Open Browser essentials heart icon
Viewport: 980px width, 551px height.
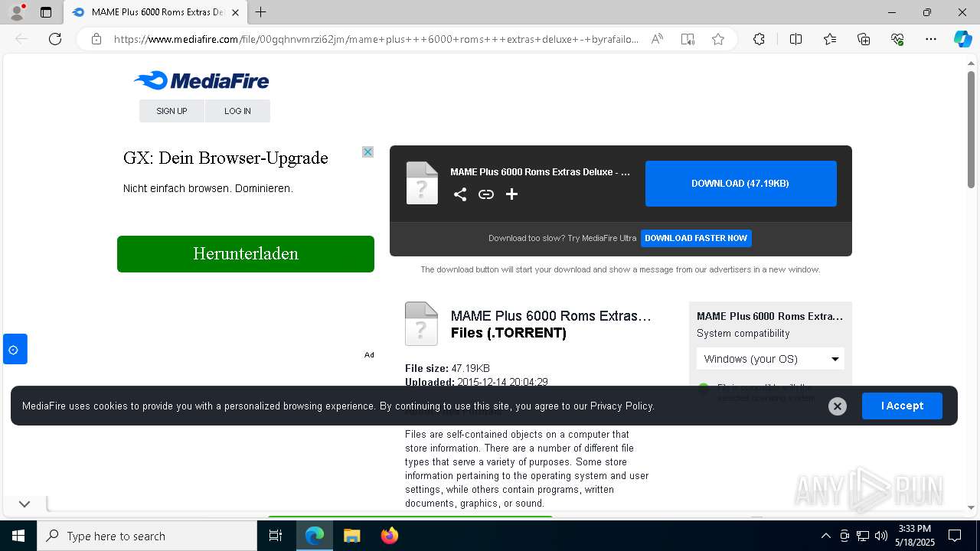[897, 39]
